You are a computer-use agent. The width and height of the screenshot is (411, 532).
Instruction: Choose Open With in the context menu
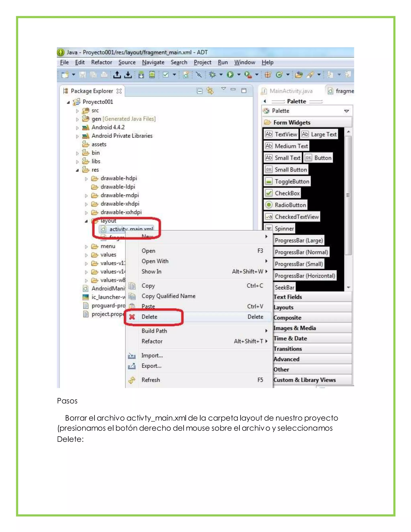(x=198, y=261)
